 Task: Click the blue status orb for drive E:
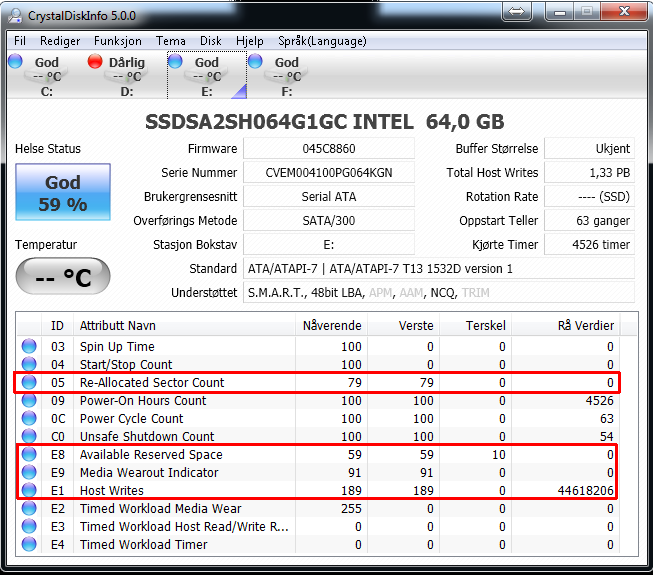point(175,61)
